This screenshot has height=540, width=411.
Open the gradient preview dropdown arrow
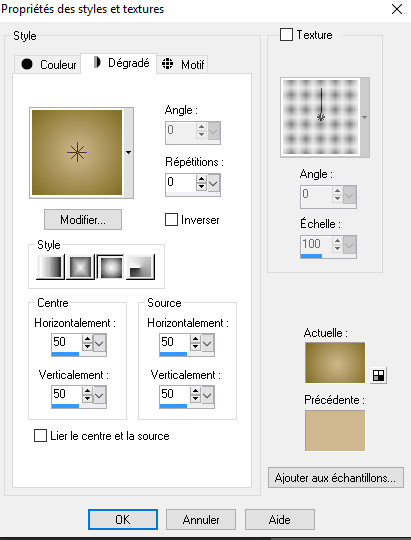coord(129,153)
